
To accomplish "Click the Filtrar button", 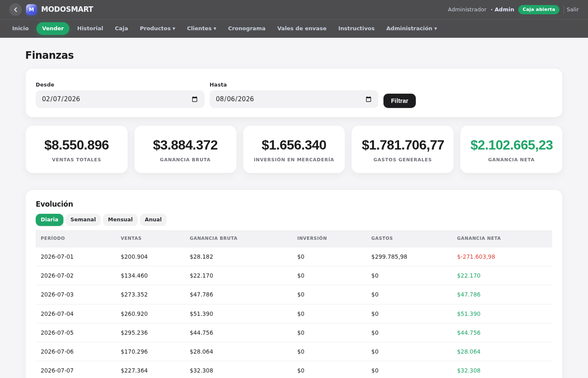I will [399, 101].
